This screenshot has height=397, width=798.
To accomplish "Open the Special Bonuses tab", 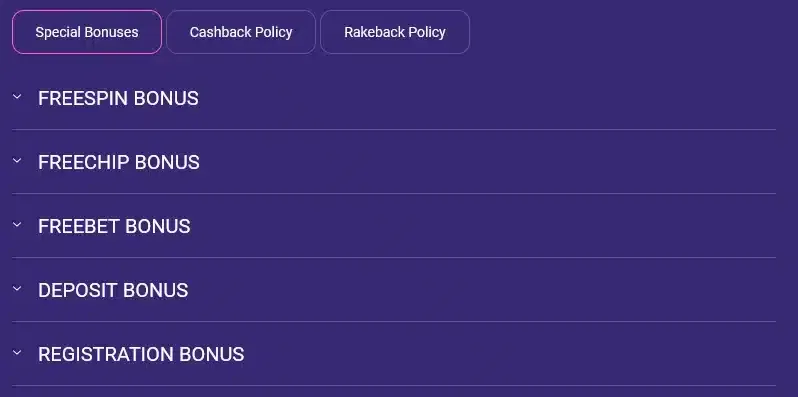I will (87, 32).
